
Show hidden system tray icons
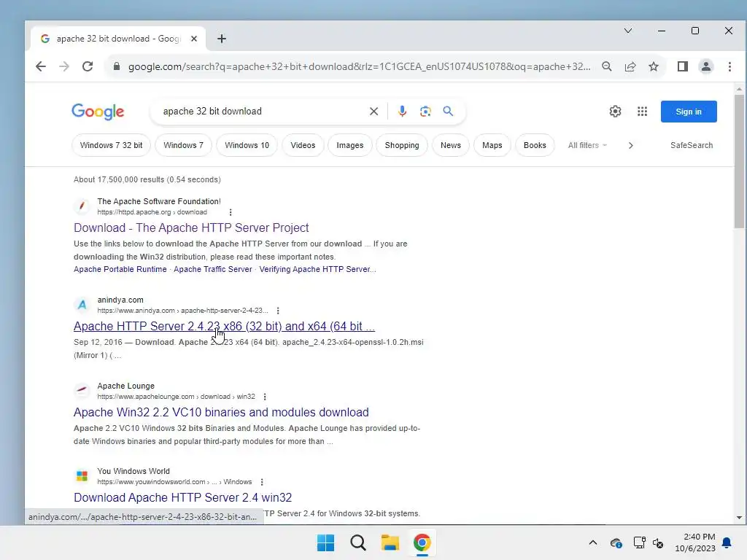pos(592,542)
